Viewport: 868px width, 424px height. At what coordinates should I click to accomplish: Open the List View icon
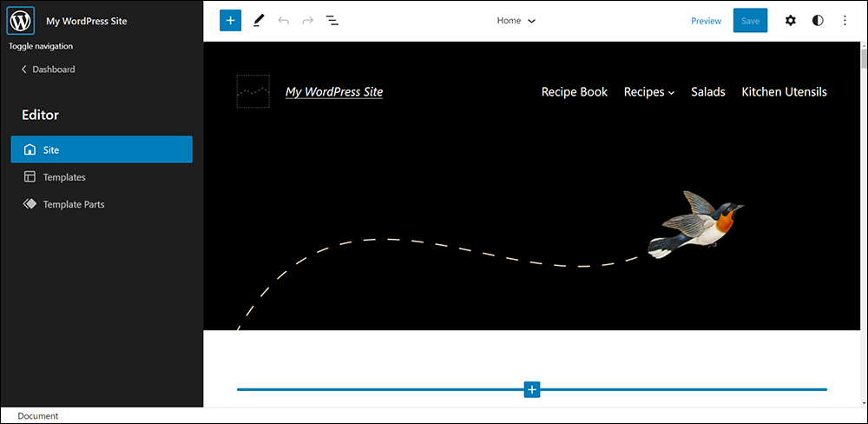pos(332,21)
